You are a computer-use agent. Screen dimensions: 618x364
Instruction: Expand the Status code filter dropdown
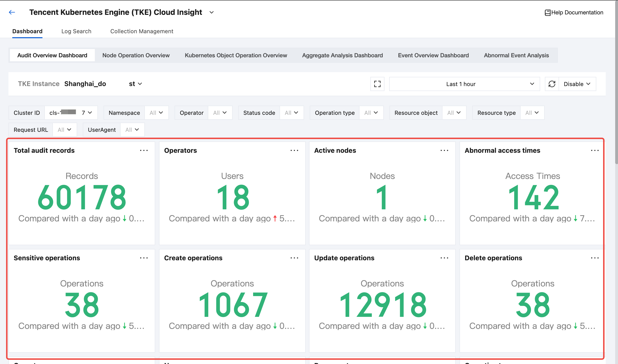292,113
